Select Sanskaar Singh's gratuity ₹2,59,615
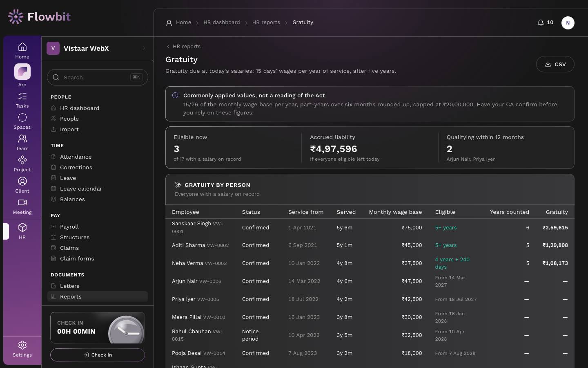 [555, 228]
